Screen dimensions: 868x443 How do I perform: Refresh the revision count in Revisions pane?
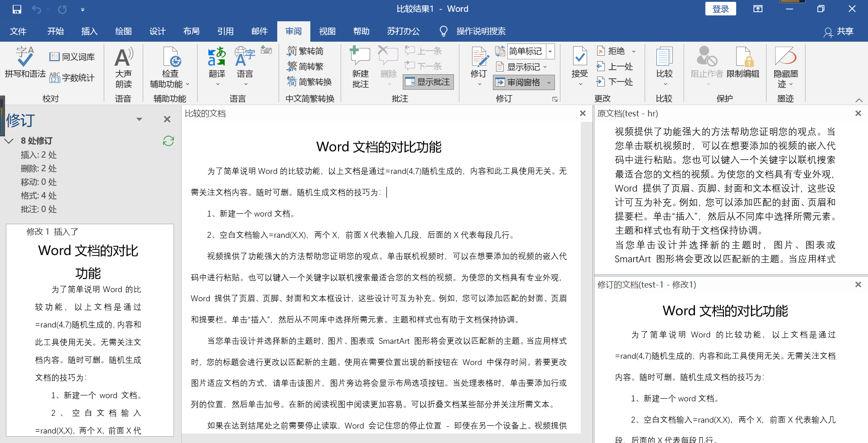pos(169,141)
